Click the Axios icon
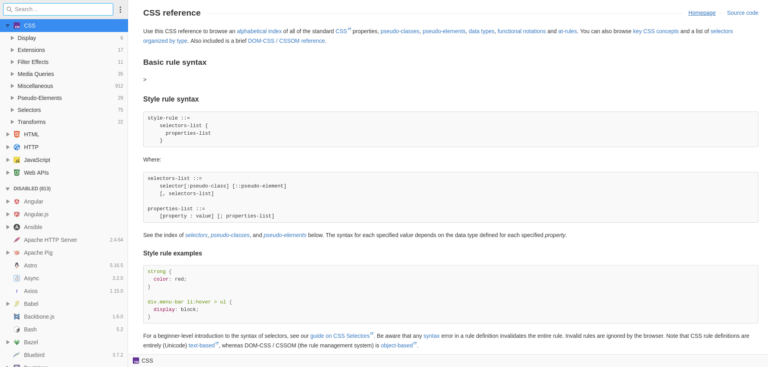This screenshot has height=367, width=768. [17, 291]
